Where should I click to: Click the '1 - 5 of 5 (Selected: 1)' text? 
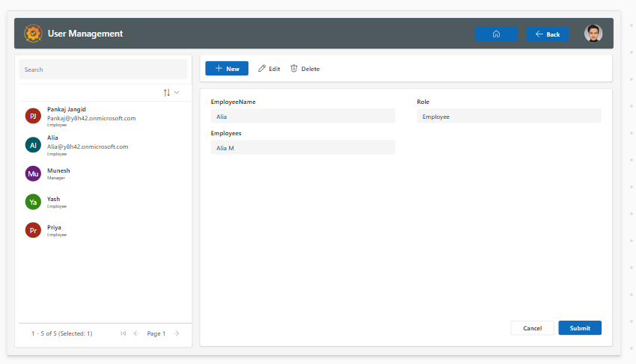61,333
